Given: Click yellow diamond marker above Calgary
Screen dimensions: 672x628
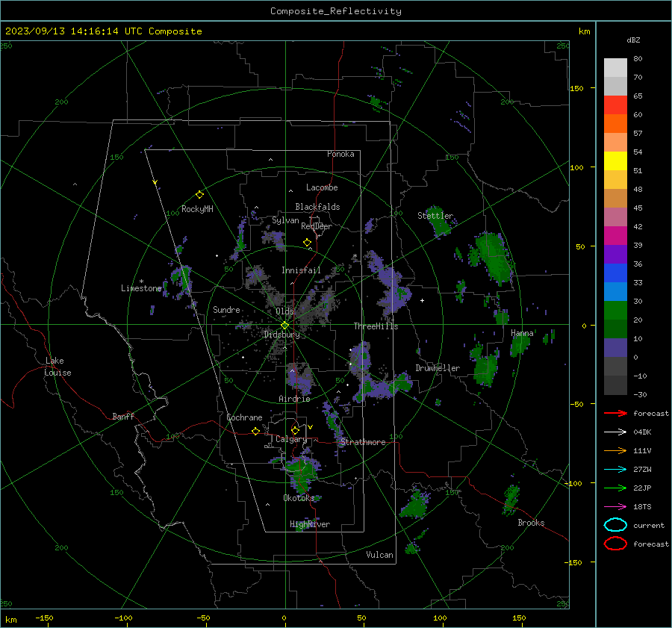Looking at the screenshot, I should tap(295, 430).
